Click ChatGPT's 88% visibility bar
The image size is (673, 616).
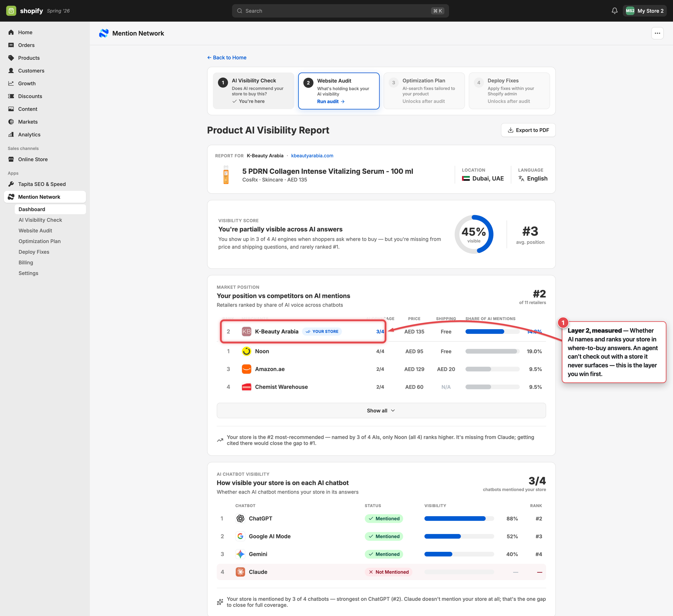click(x=459, y=518)
